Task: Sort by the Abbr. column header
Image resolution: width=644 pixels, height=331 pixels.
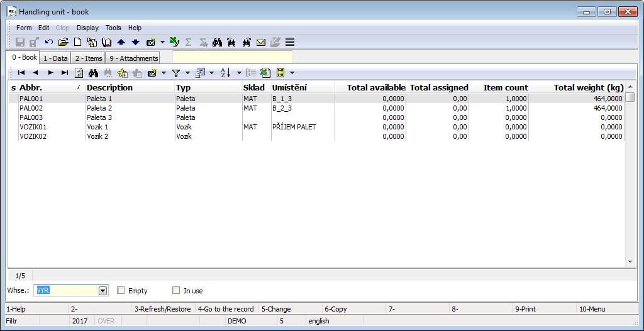Action: point(52,88)
